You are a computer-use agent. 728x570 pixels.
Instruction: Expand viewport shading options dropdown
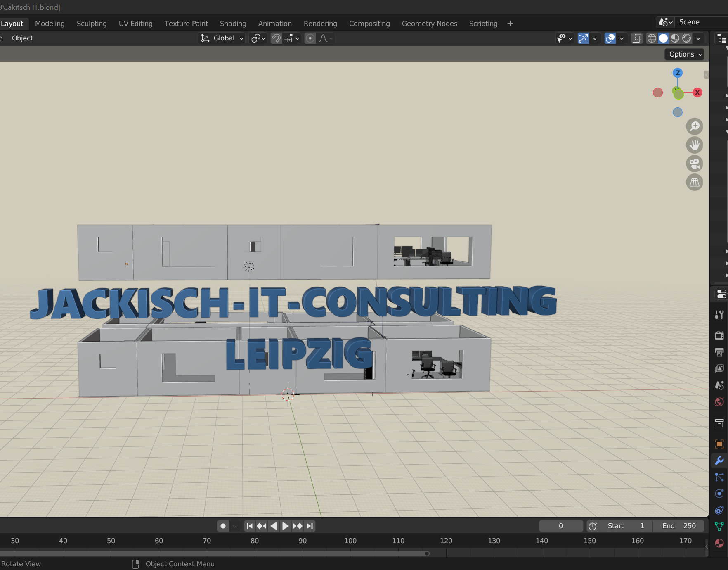(698, 38)
